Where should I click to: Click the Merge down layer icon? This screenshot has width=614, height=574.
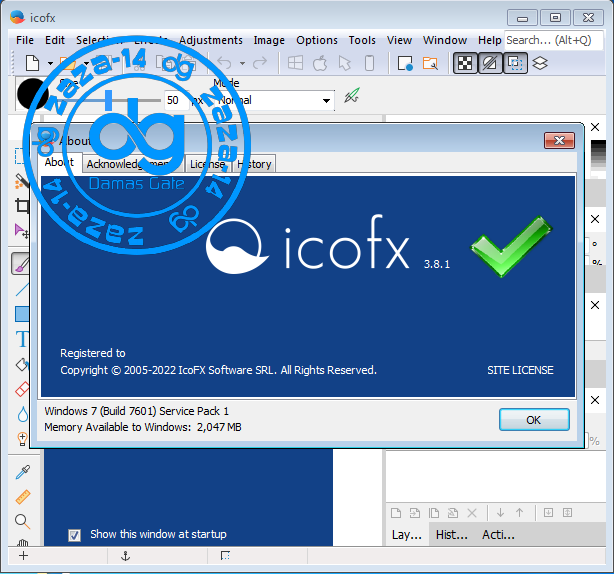548,513
